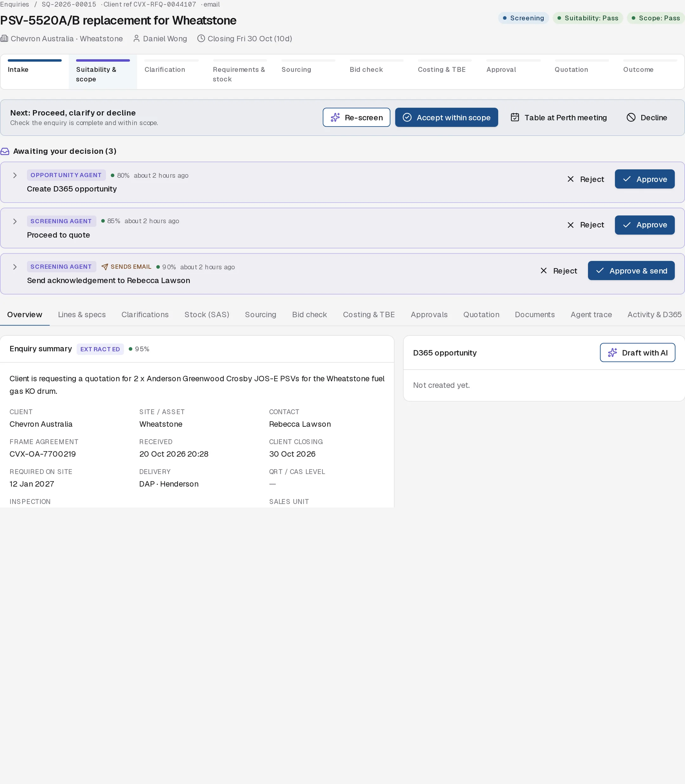Click the X icon to reject Create D365 opportunity
685x784 pixels.
point(570,179)
